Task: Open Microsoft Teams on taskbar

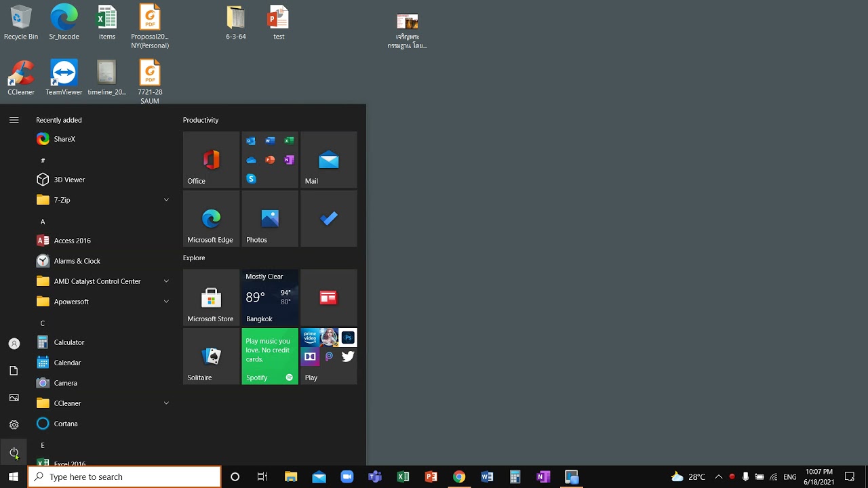Action: pos(375,477)
